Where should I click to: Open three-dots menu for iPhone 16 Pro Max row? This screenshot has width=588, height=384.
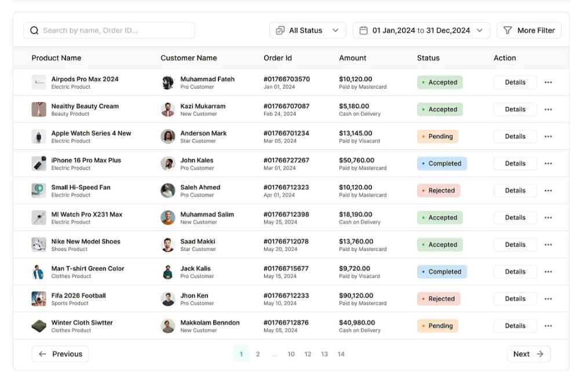coord(548,163)
